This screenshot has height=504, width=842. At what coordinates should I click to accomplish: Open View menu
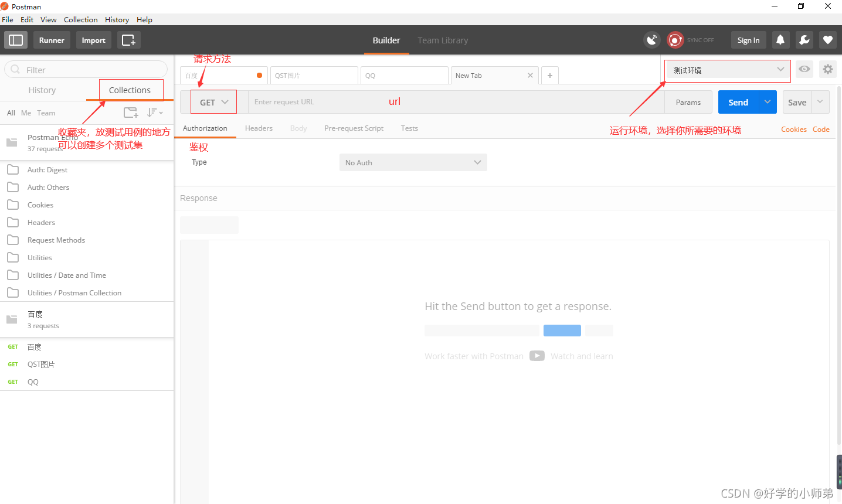49,19
